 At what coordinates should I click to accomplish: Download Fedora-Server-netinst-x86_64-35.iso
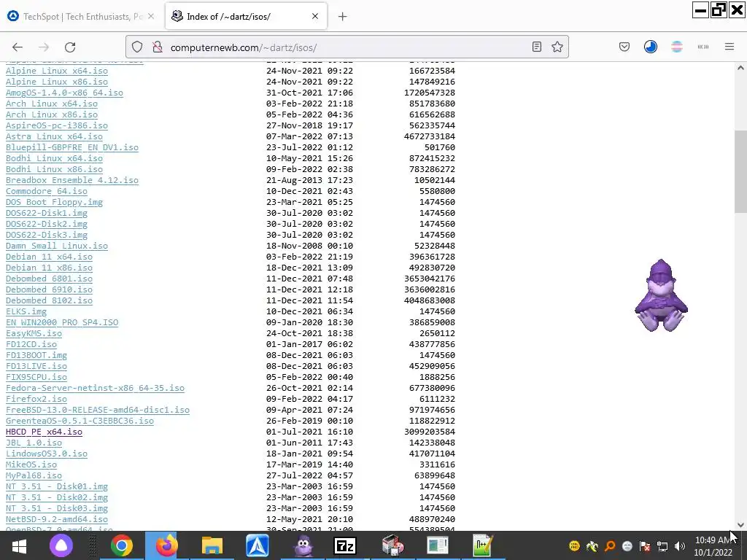pyautogui.click(x=95, y=389)
